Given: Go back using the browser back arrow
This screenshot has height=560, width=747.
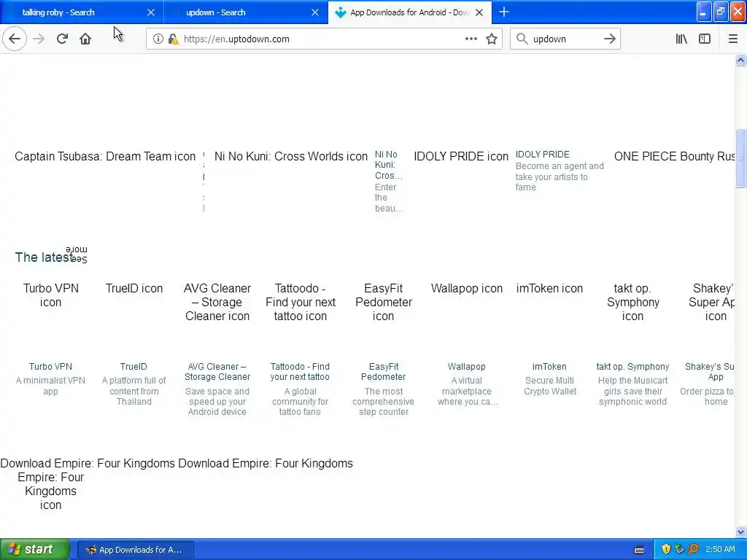Looking at the screenshot, I should 15,39.
